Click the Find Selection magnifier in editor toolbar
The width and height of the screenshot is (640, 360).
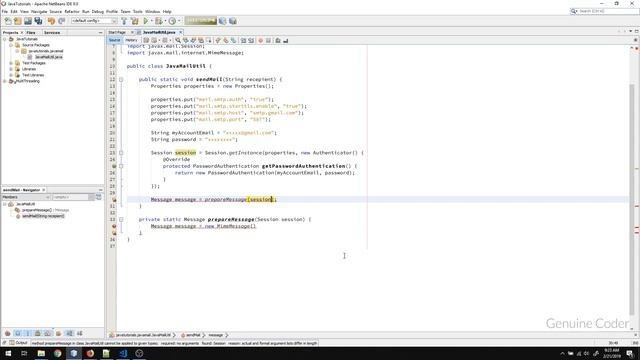click(x=178, y=40)
